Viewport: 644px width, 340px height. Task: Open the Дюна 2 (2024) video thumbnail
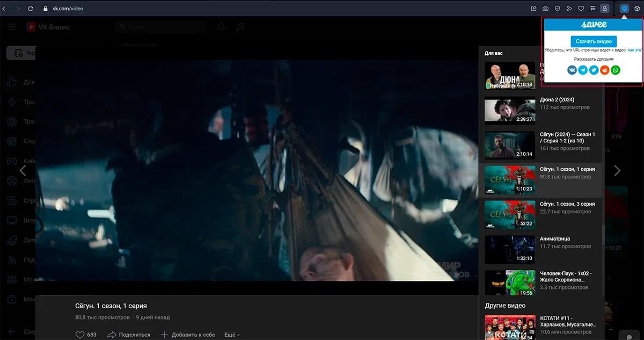[x=510, y=110]
